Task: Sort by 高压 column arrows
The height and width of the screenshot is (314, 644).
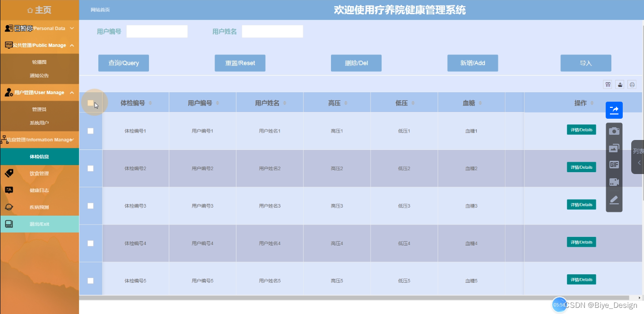Action: click(346, 103)
